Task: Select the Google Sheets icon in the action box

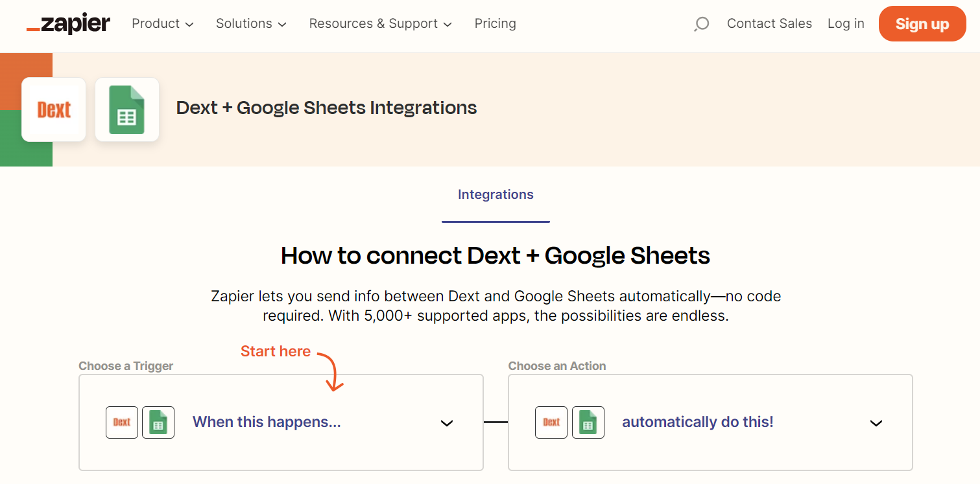Action: coord(588,422)
